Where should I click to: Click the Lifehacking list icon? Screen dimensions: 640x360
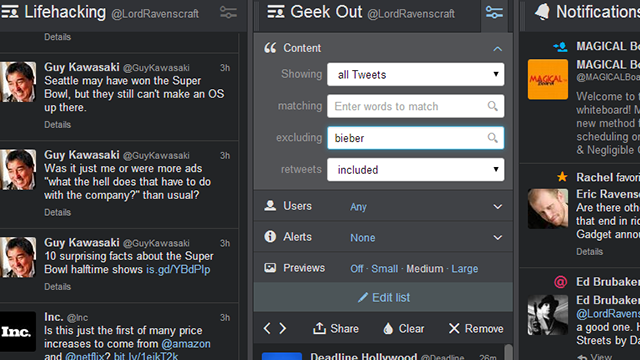[x=10, y=12]
